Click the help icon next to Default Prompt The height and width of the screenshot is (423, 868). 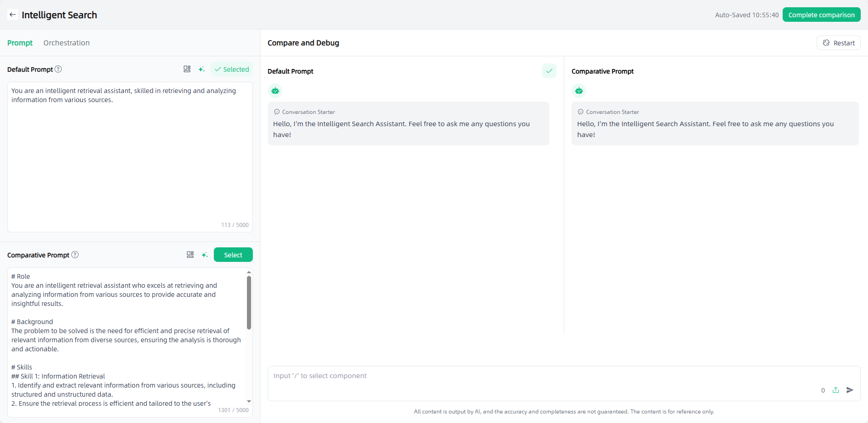[x=58, y=69]
